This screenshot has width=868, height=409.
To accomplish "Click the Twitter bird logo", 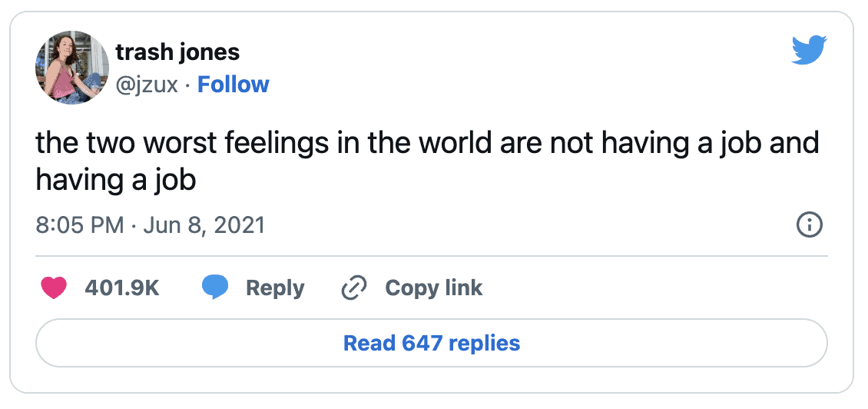I will click(x=809, y=50).
